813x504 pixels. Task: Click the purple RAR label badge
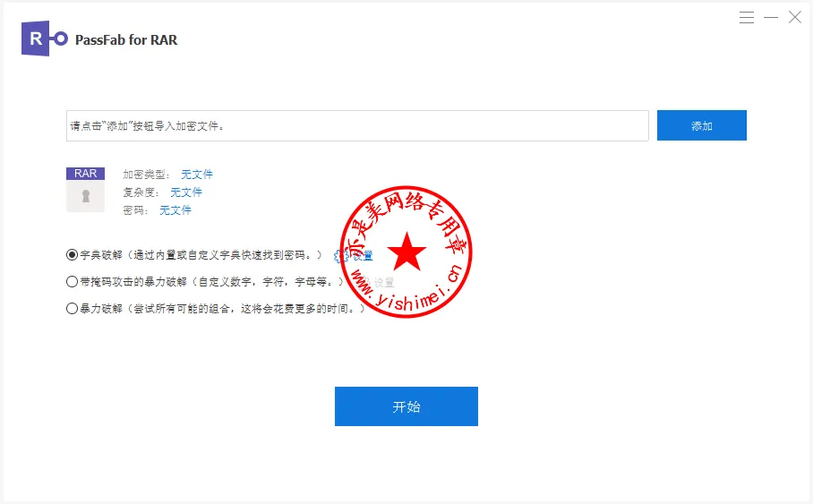86,174
